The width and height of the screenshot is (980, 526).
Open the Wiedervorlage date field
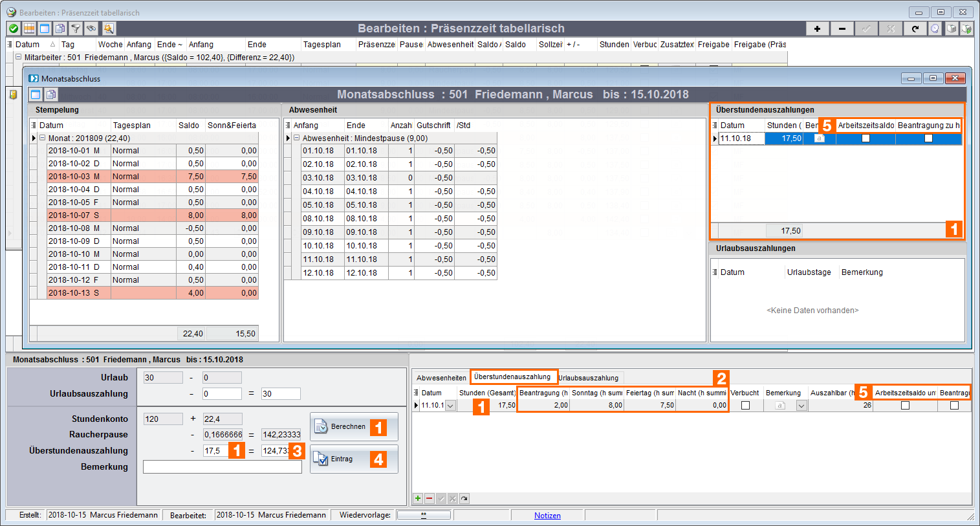(x=424, y=515)
